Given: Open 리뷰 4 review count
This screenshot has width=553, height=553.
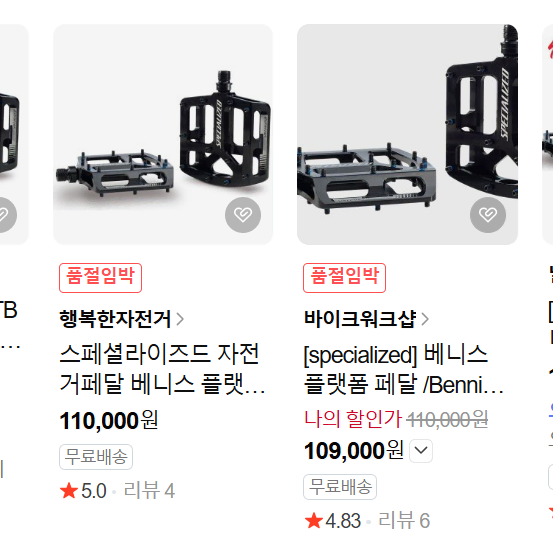Looking at the screenshot, I should point(149,491).
